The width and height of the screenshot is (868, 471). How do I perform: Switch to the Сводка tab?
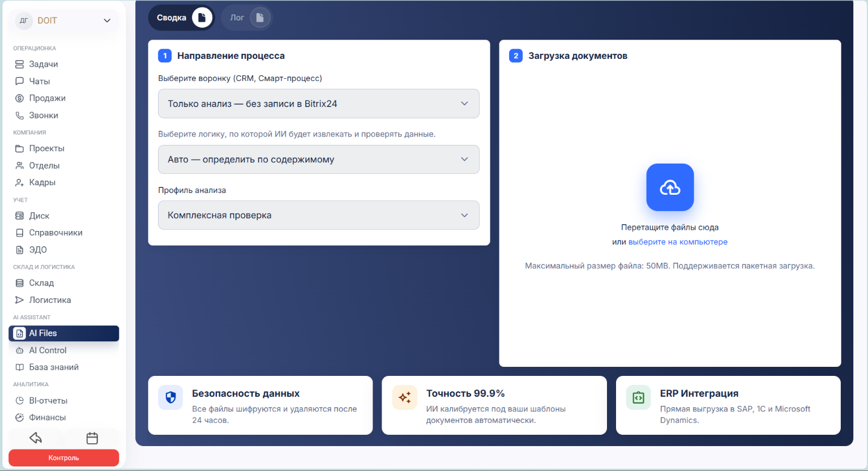pyautogui.click(x=181, y=18)
